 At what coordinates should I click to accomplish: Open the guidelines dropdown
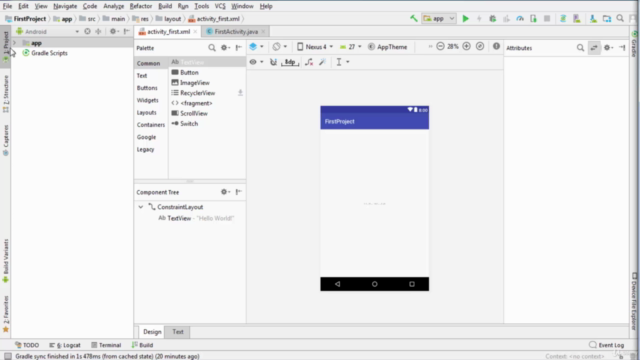tap(342, 62)
